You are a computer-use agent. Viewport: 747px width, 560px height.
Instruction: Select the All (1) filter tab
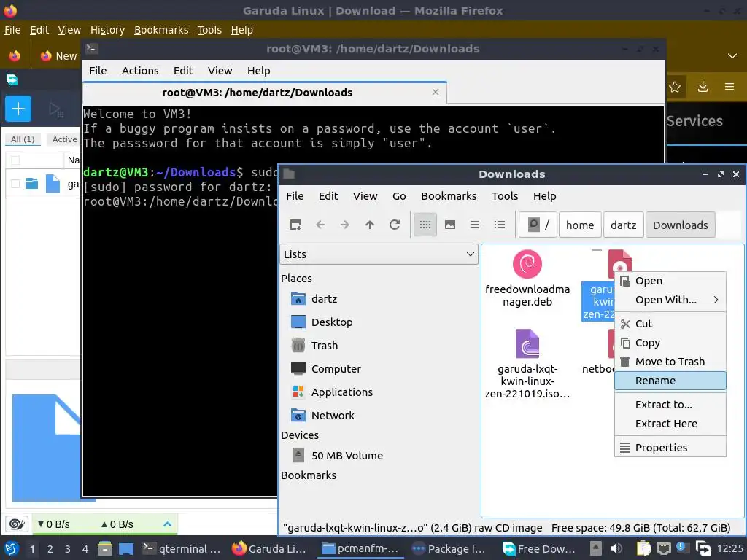point(23,139)
